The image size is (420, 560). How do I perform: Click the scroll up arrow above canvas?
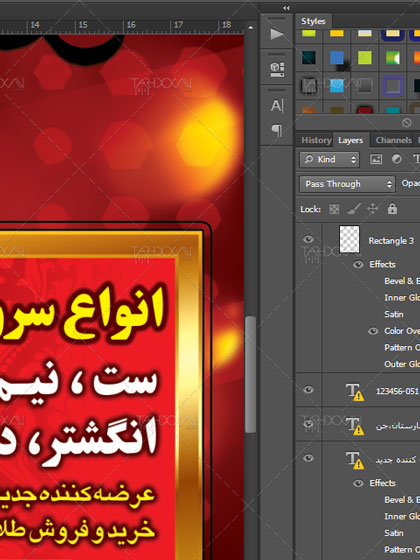(251, 27)
